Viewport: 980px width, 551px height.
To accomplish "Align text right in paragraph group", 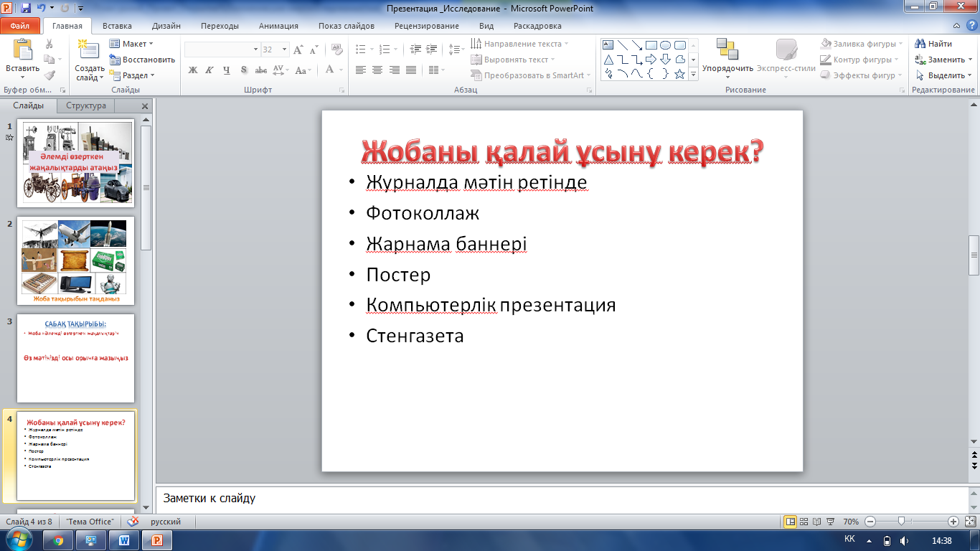I will 394,70.
